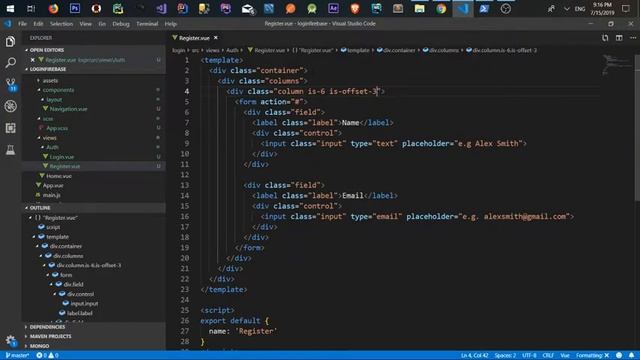
Task: Open the Action Center notification icon
Action: 626,9
